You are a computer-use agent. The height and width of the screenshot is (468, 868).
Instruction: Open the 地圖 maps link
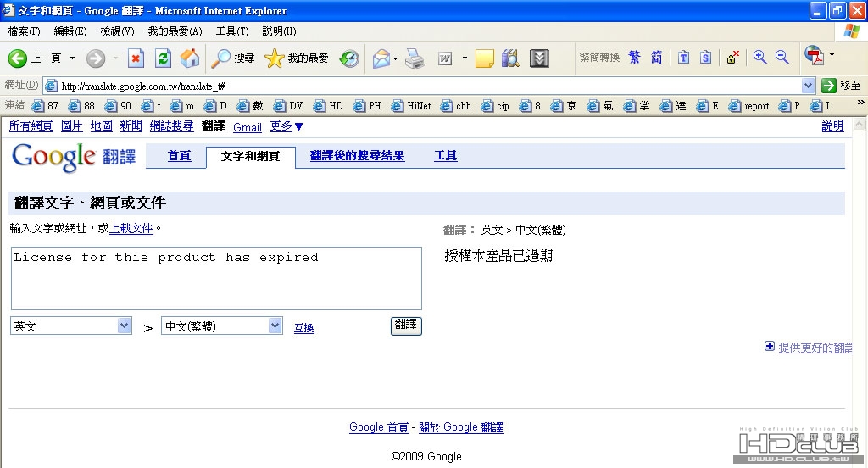[102, 126]
